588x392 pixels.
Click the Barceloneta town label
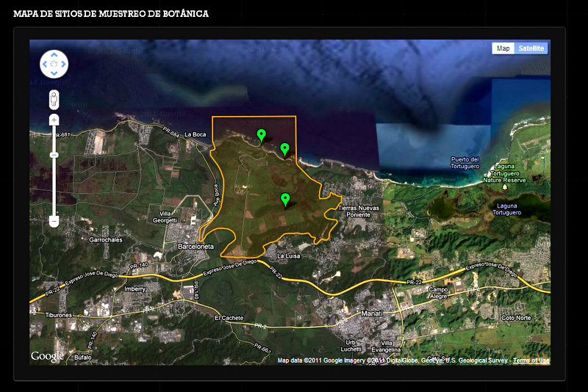[196, 247]
